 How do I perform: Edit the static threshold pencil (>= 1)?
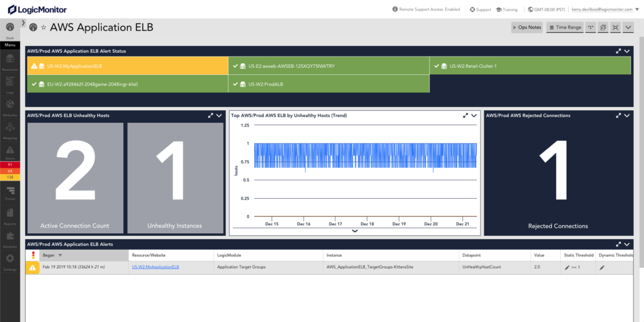click(567, 267)
